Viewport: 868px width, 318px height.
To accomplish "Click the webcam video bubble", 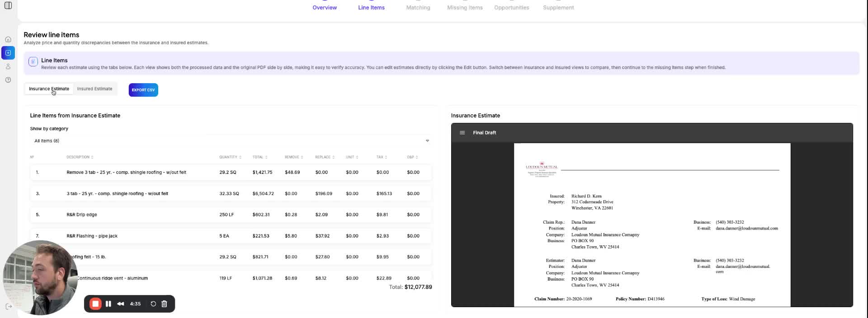I will coord(40,277).
